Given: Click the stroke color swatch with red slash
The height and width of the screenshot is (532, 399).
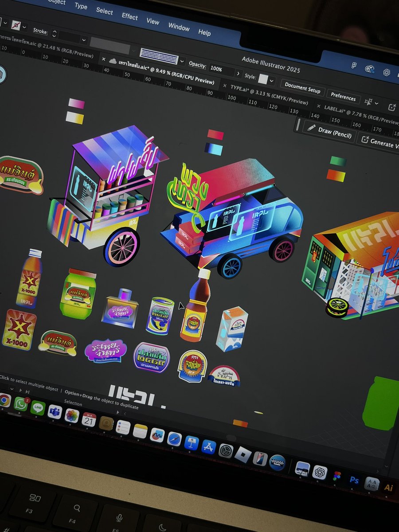Looking at the screenshot, I should click(16, 25).
